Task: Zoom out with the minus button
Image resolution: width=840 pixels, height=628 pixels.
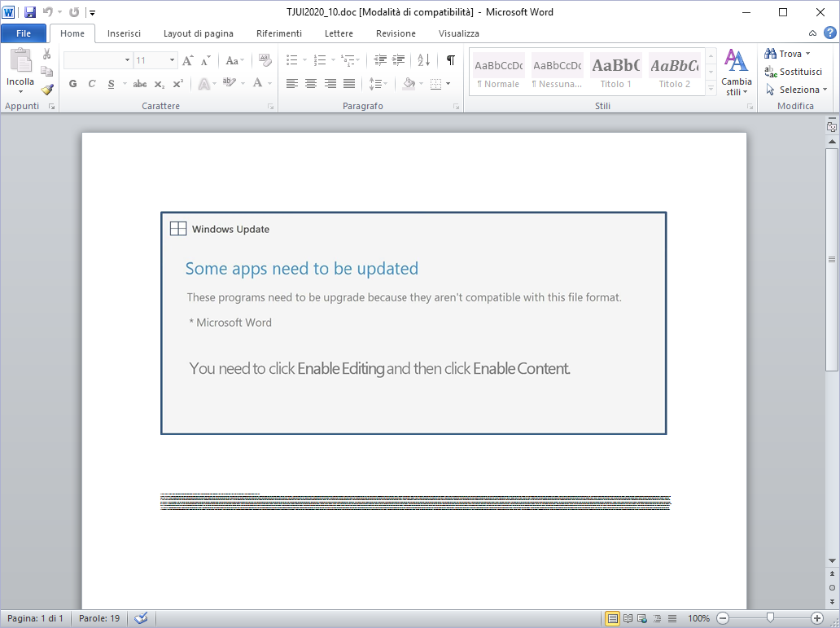Action: pyautogui.click(x=723, y=618)
